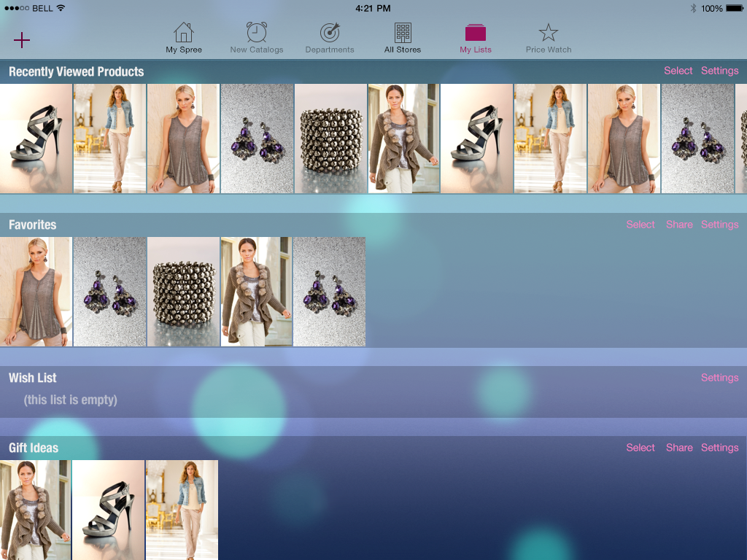Open the black strappy heel thumbnail in Favorites

(x=108, y=510)
